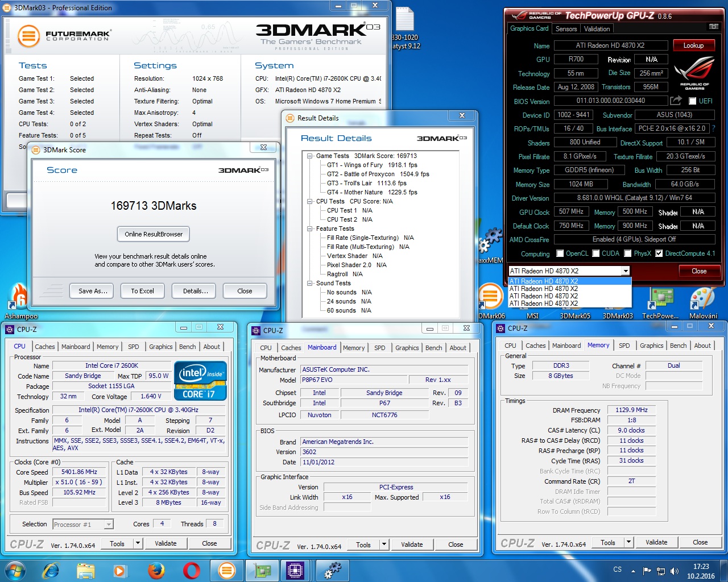Screen dimensions: 728x582
Task: Click Close in 3DMark Score dialog
Action: pos(245,291)
